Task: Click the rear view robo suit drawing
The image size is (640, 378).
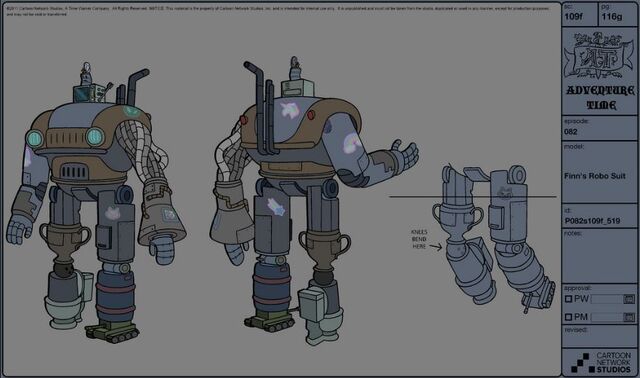Action: click(x=313, y=201)
